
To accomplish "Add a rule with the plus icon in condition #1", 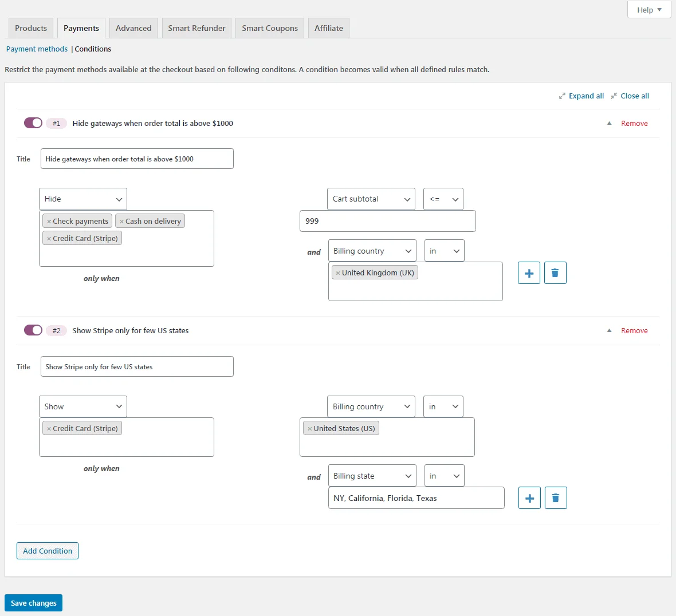I will [x=529, y=273].
